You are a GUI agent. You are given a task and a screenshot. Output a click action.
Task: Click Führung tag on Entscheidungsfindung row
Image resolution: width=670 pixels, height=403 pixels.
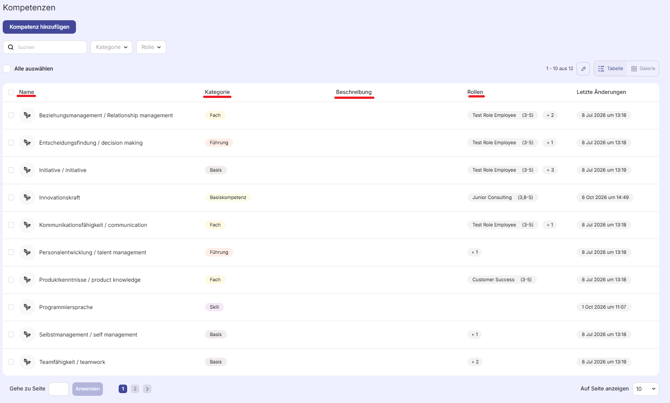pyautogui.click(x=219, y=142)
